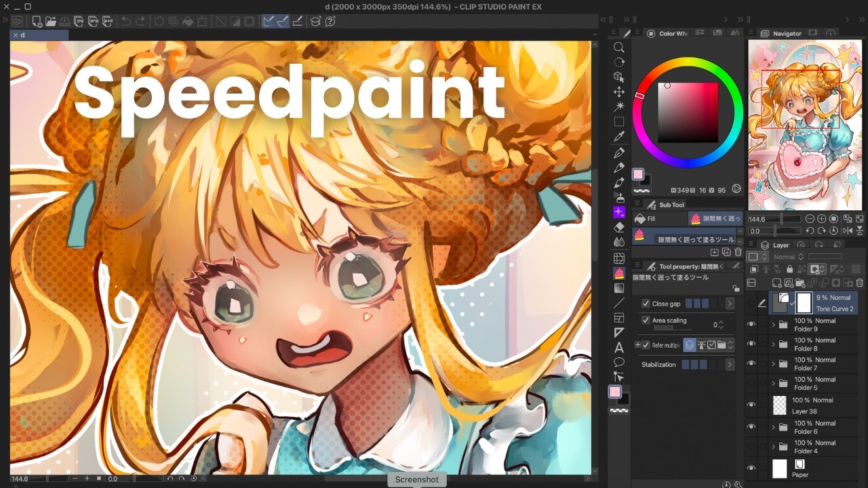
Task: Expand Folder 9 in the layer list
Action: point(773,325)
